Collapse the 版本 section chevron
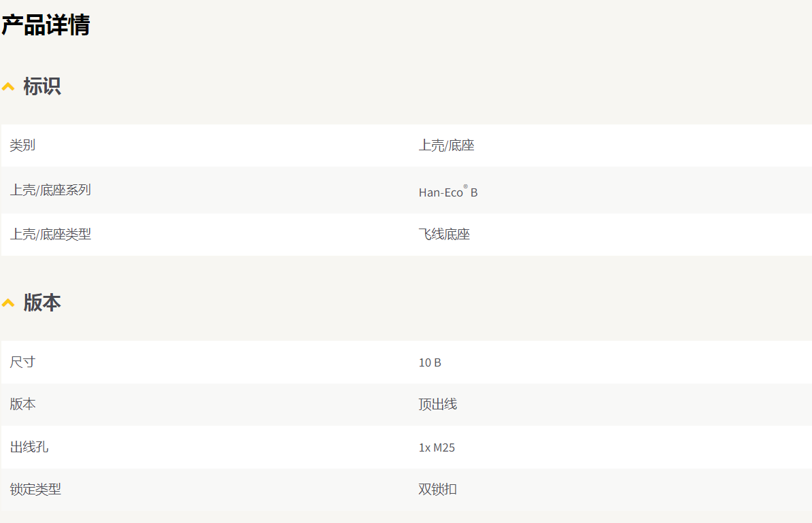Screen dimensions: 812x523 [7, 303]
